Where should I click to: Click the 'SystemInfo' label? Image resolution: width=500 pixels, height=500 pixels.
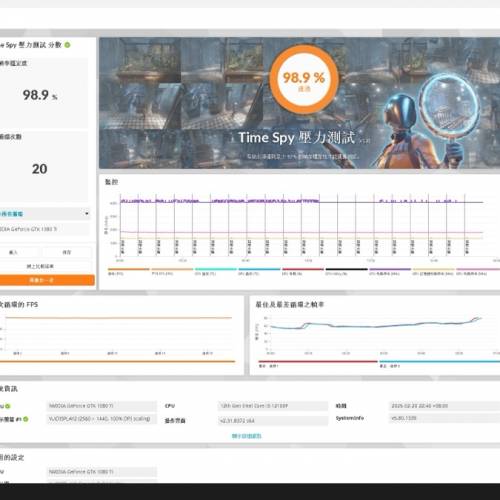(350, 418)
